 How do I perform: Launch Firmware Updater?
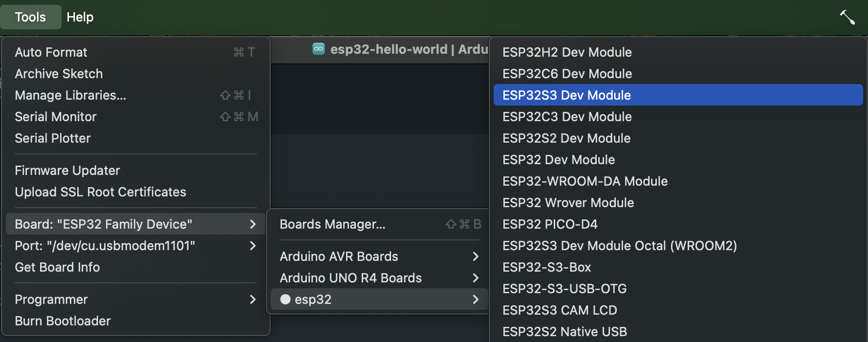click(x=136, y=171)
